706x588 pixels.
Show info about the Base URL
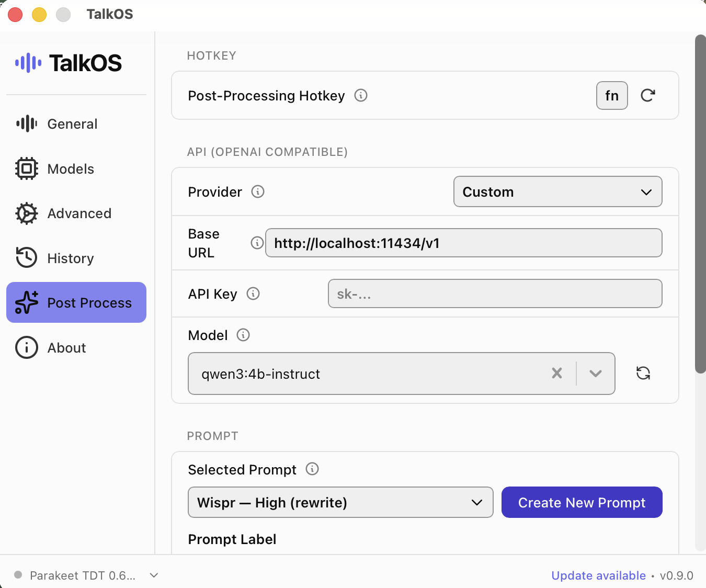[x=257, y=243]
